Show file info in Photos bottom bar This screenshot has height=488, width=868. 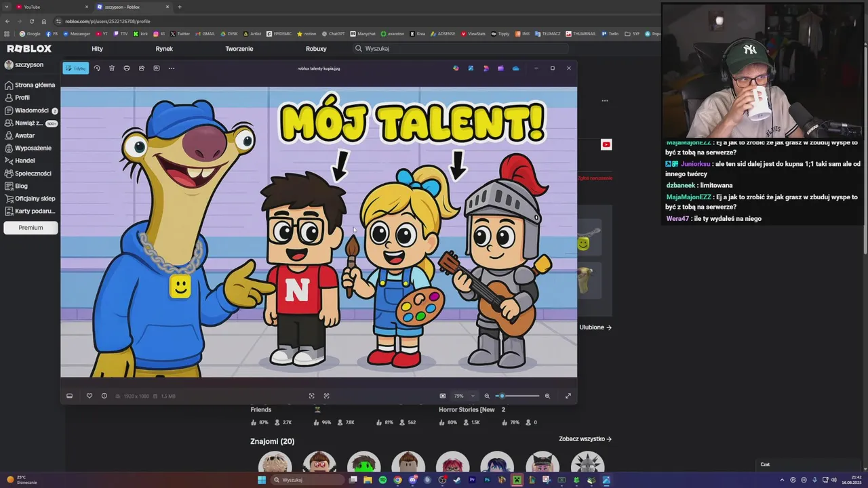[x=104, y=396]
